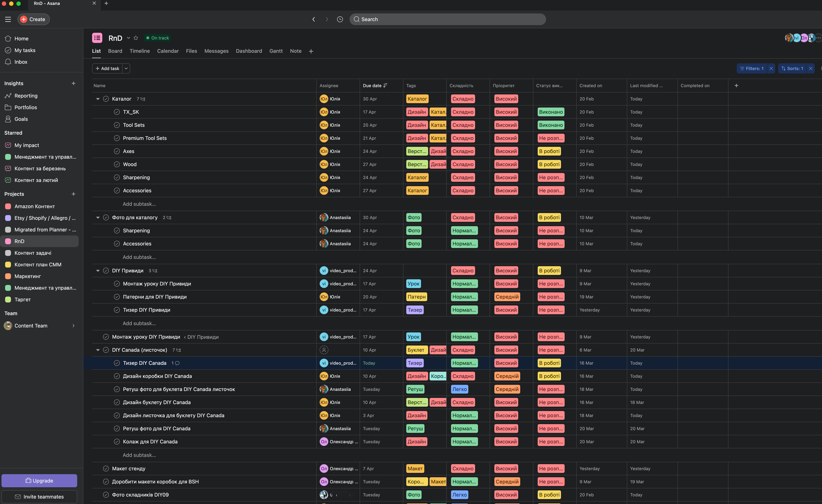Click the On track status badge

(x=157, y=38)
